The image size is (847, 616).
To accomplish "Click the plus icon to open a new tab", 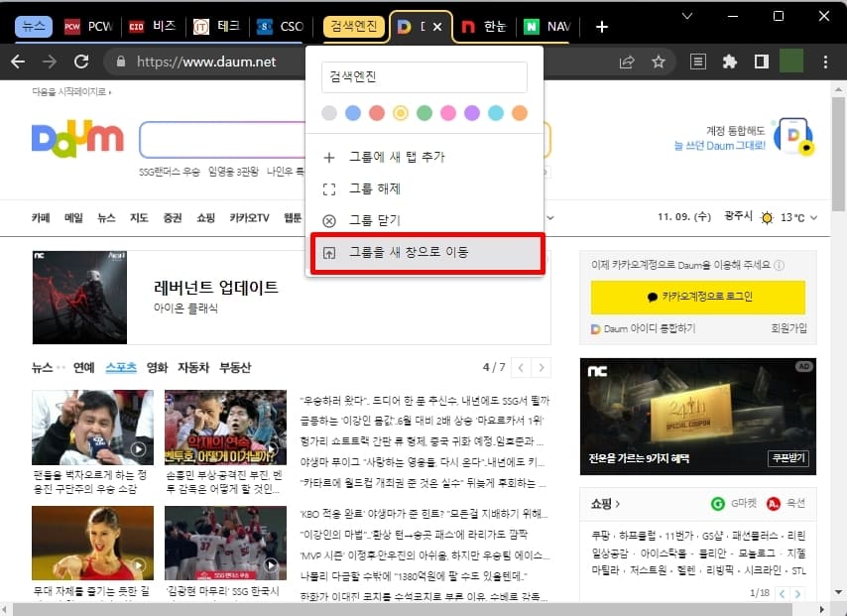I will point(601,27).
